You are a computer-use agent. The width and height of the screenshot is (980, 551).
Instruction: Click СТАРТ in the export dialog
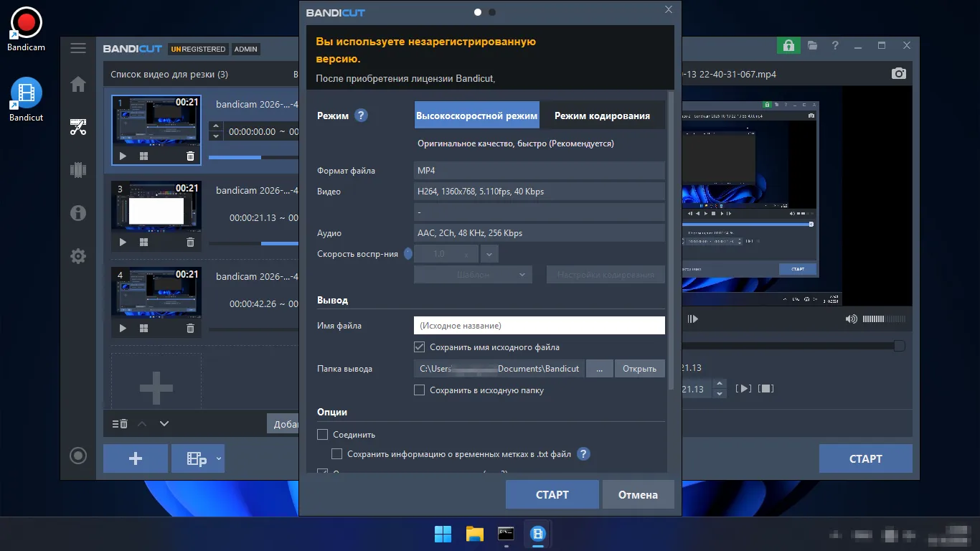[552, 494]
